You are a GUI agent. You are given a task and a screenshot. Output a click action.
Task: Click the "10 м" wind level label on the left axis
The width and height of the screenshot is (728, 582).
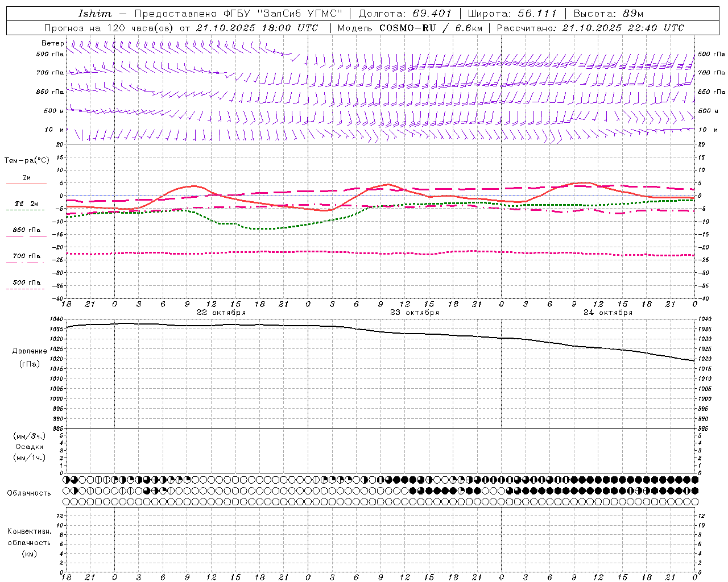tap(55, 130)
